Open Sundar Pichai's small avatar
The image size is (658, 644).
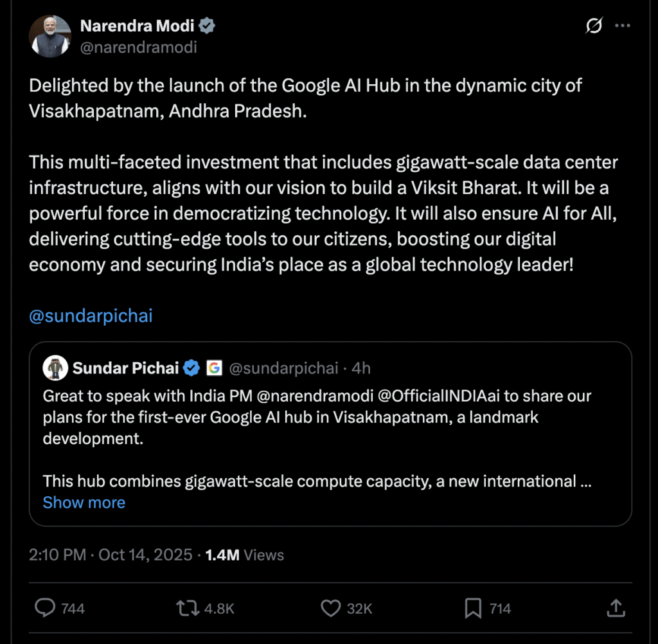(x=55, y=368)
